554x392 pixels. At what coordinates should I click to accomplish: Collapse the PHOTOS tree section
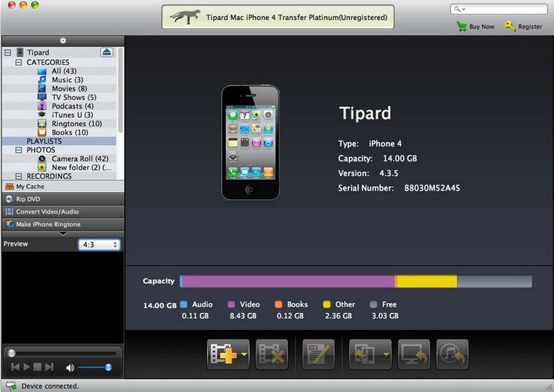pos(18,150)
